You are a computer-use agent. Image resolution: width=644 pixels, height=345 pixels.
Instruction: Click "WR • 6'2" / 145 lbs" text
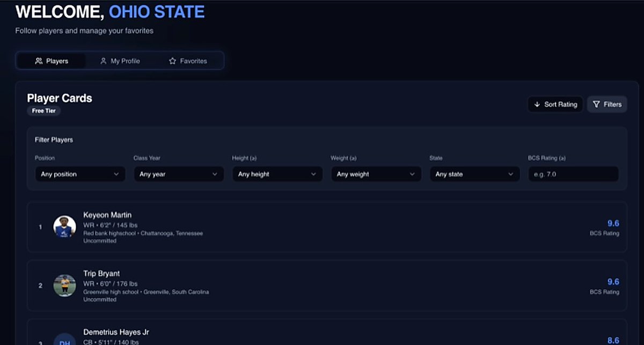pyautogui.click(x=110, y=225)
